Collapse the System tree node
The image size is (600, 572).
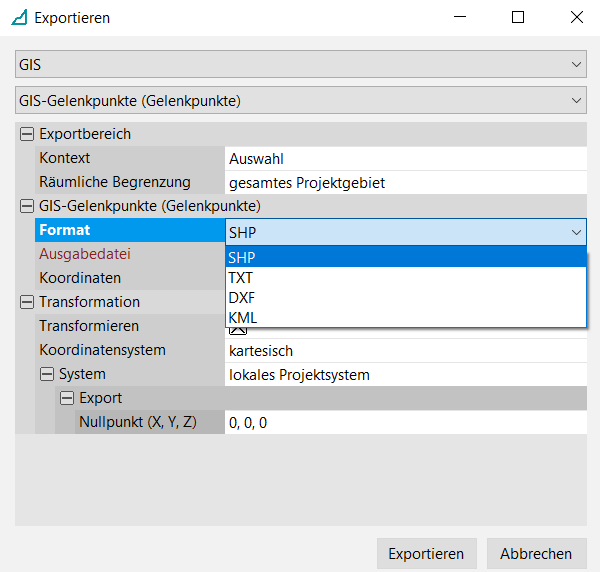pyautogui.click(x=47, y=374)
